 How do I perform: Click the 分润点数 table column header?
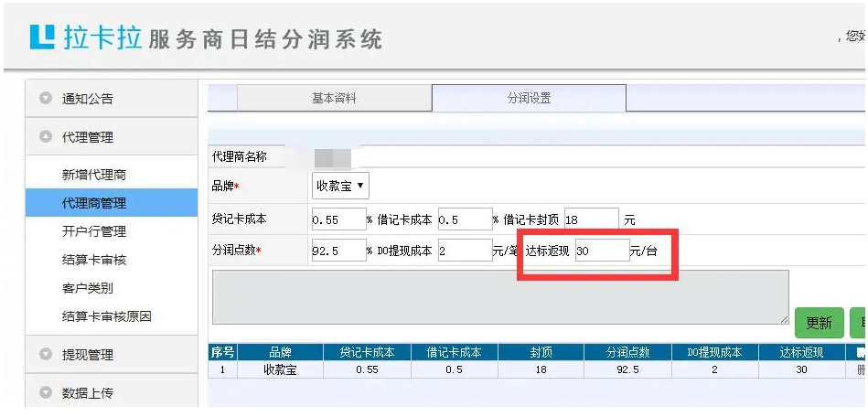[x=627, y=352]
